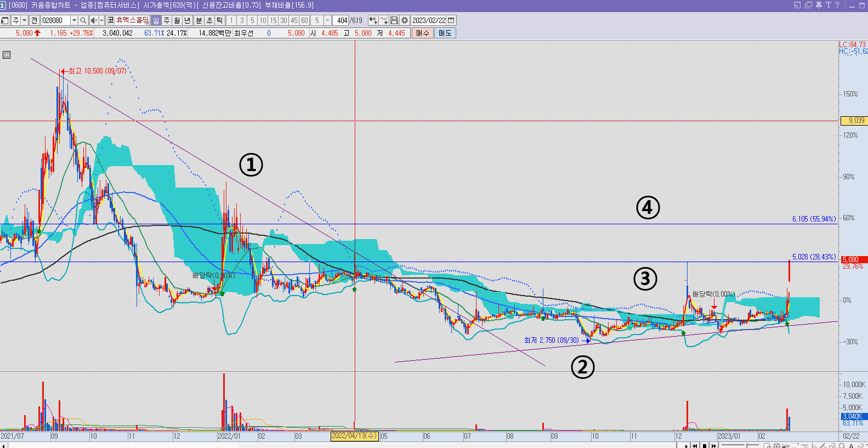Image resolution: width=868 pixels, height=448 pixels.
Task: Click the 2023/02/22 date field
Action: coord(429,20)
